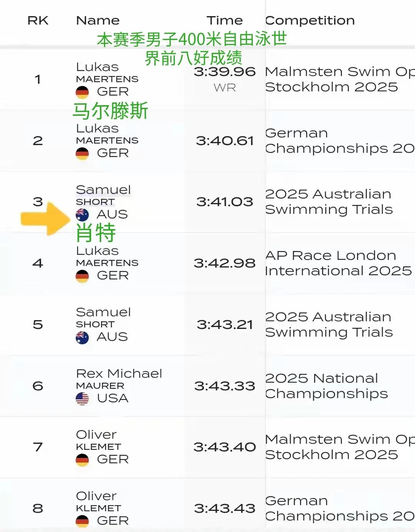Open the 2025 National Championships competition

pyautogui.click(x=327, y=386)
